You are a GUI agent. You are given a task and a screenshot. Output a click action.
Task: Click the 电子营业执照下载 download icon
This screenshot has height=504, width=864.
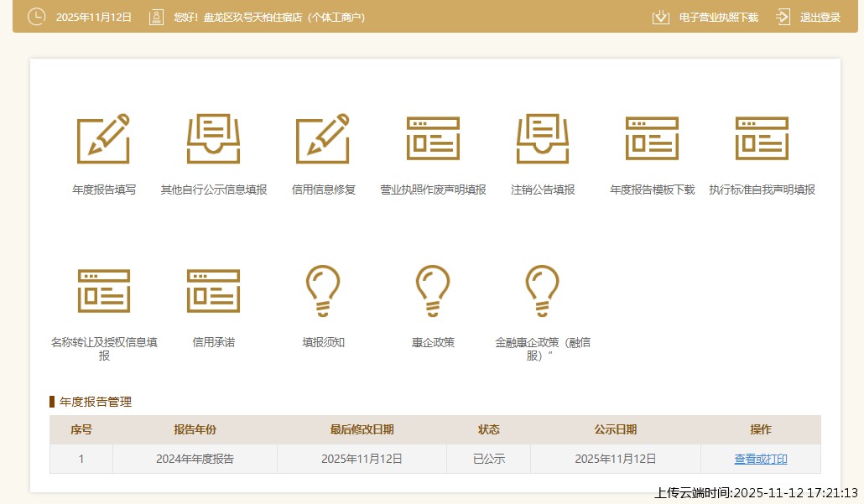661,17
